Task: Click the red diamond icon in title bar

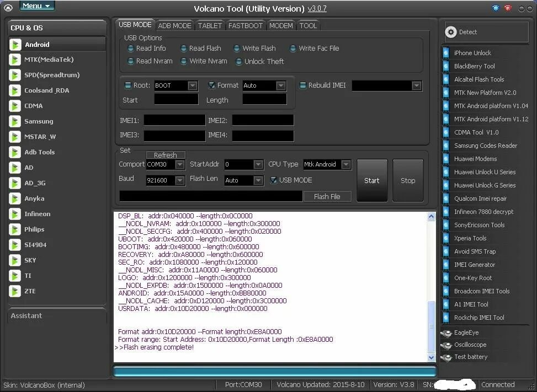Action: point(508,8)
